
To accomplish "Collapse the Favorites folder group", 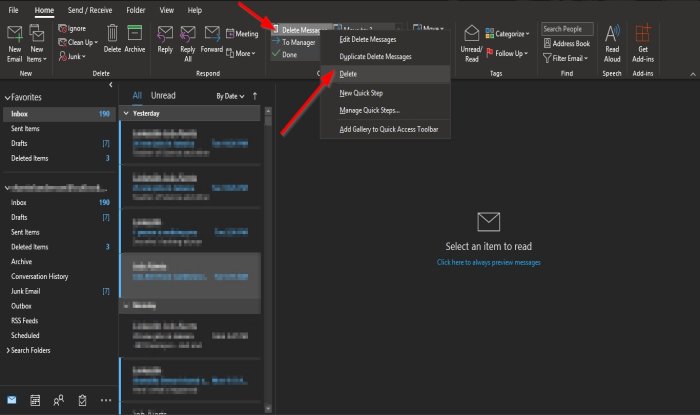I will click(x=7, y=97).
